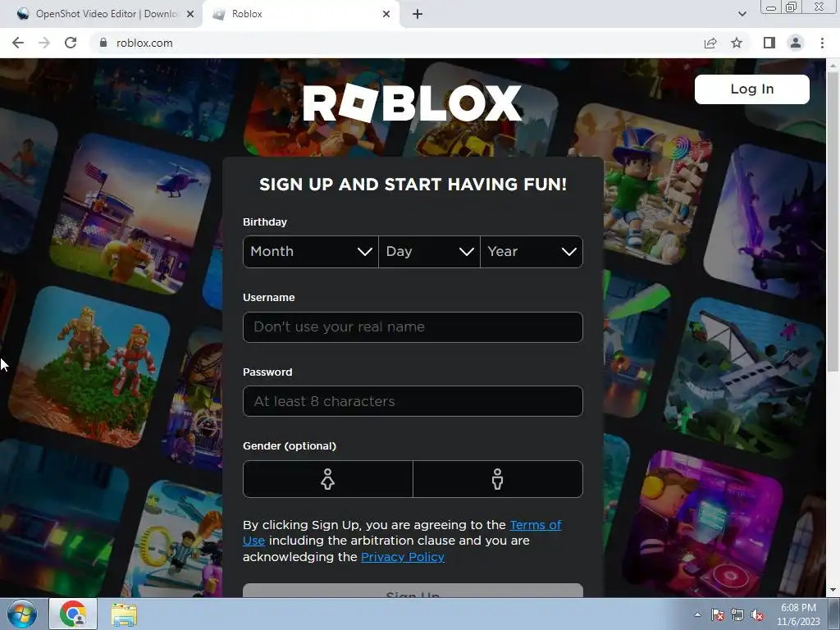Screen dimensions: 840x630
Task: Expand the Month birthday dropdown
Action: click(x=311, y=251)
